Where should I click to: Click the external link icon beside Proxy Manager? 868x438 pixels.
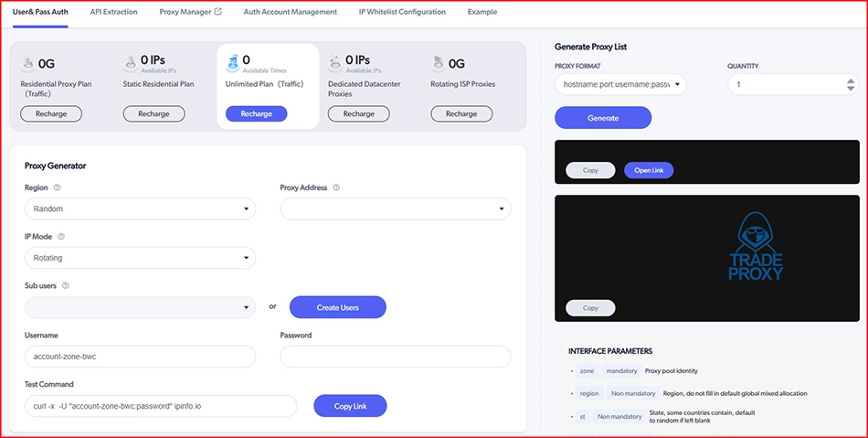coord(218,11)
